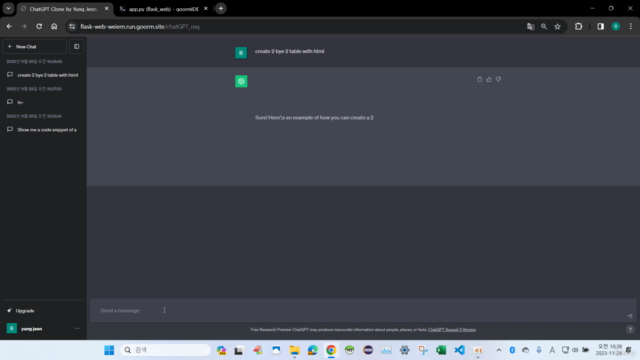Open the Windows Start menu

pyautogui.click(x=109, y=350)
